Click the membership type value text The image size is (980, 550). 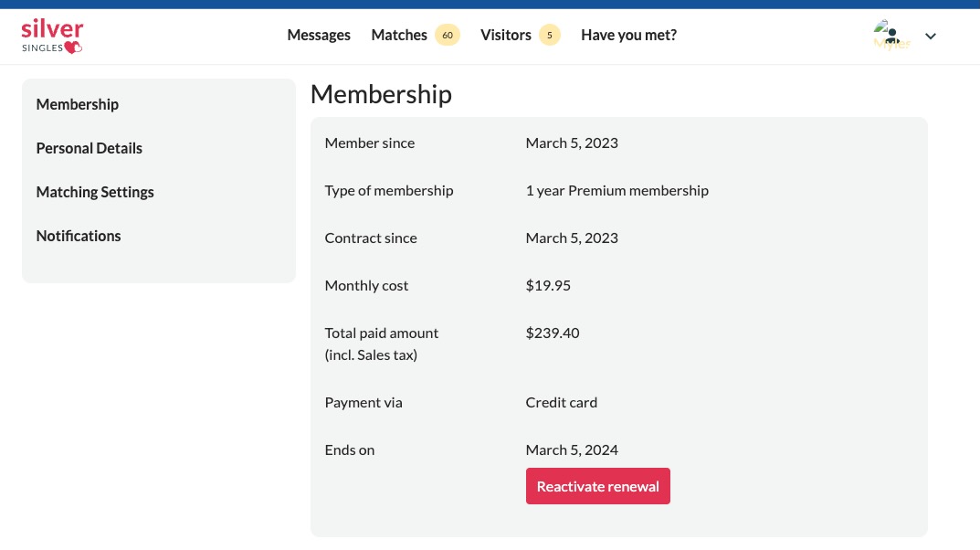coord(616,190)
